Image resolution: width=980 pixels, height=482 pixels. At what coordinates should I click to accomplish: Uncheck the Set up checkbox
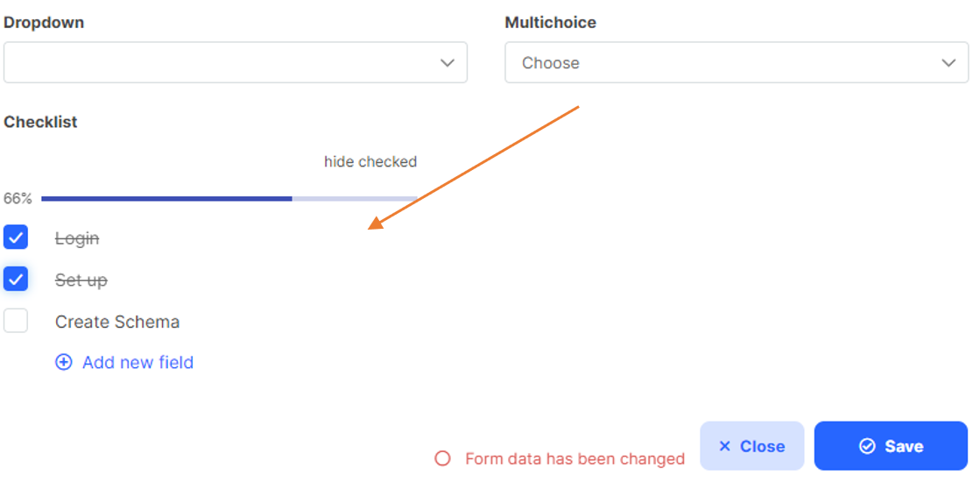[x=16, y=279]
